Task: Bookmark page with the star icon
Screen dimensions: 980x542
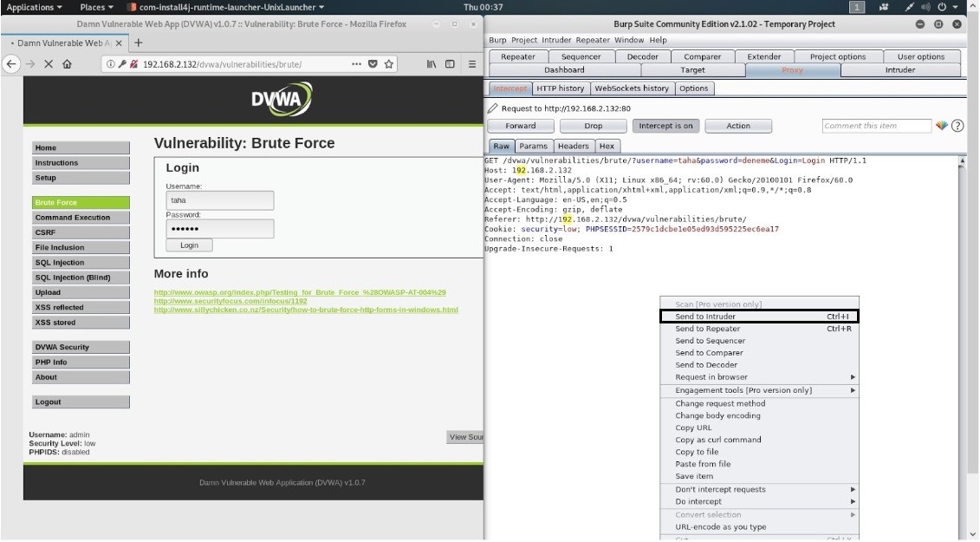Action: tap(390, 64)
